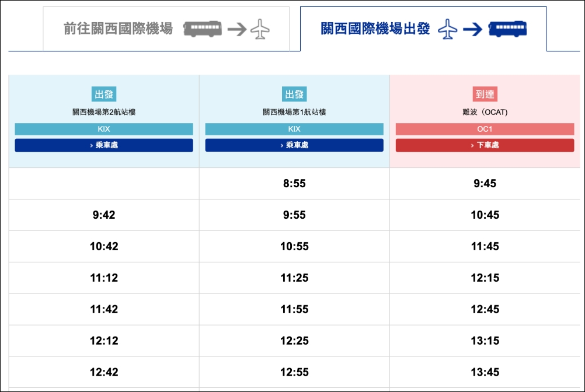Screen dimensions: 585x392
Task: Select the 10:42 departure time
Action: click(x=104, y=246)
